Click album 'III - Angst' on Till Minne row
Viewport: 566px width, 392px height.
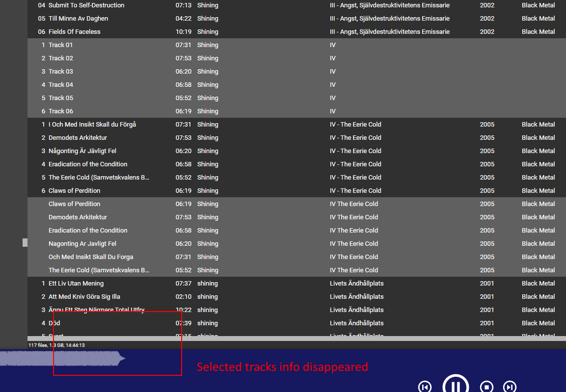(x=389, y=18)
